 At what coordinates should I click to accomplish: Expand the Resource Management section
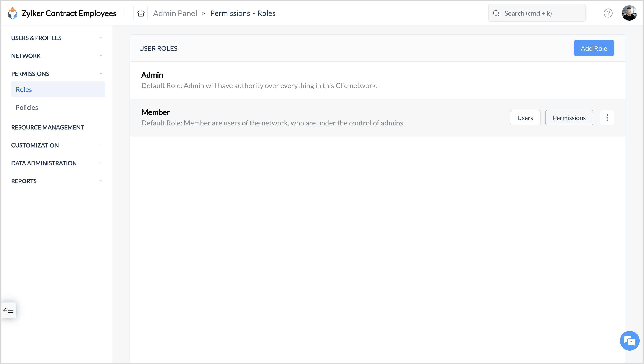coord(101,127)
